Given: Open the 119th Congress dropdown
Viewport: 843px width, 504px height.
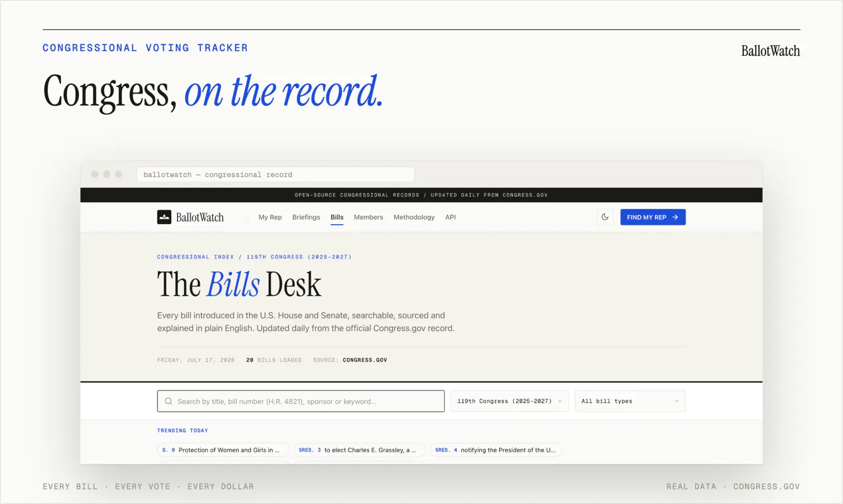Looking at the screenshot, I should click(509, 401).
